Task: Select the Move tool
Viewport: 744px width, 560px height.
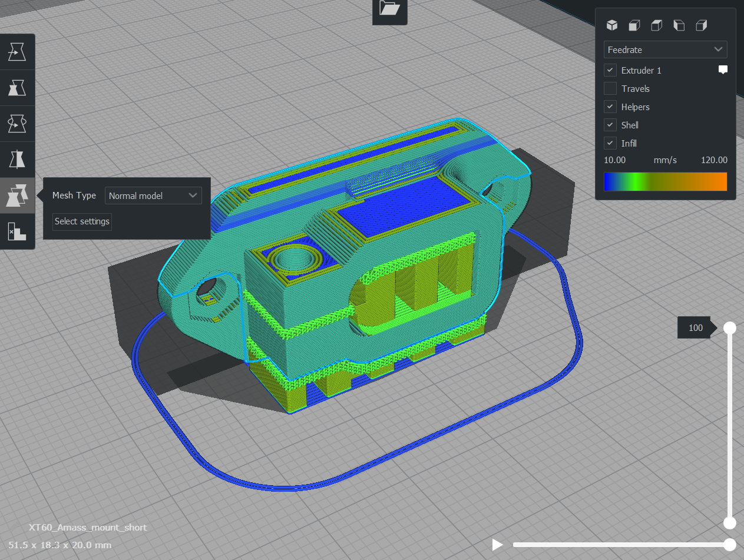Action: pos(17,53)
